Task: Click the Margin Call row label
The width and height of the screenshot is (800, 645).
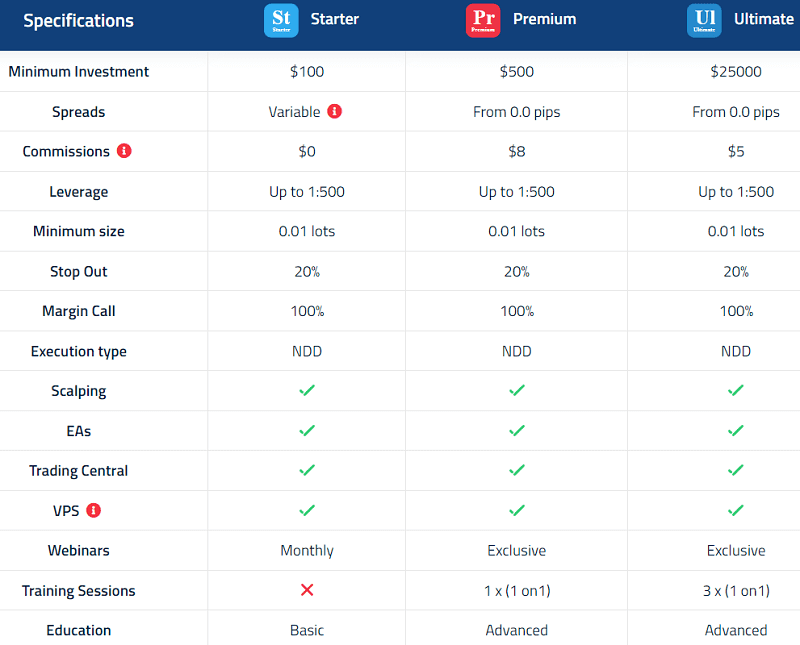Action: tap(79, 311)
